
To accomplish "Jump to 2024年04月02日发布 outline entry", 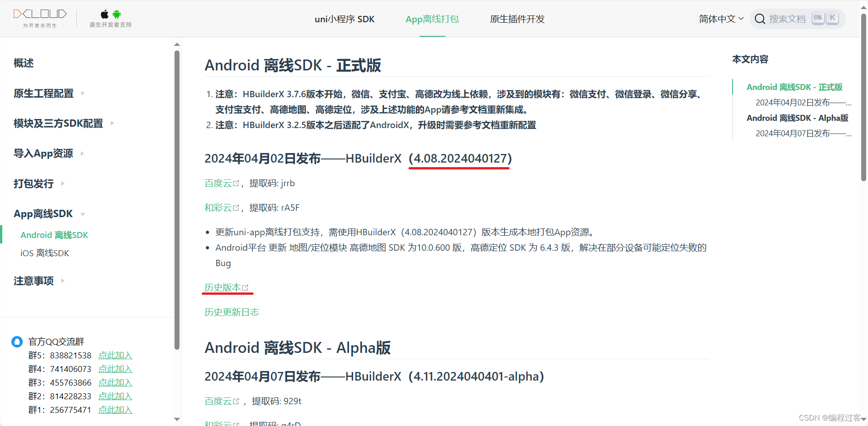I will [803, 102].
